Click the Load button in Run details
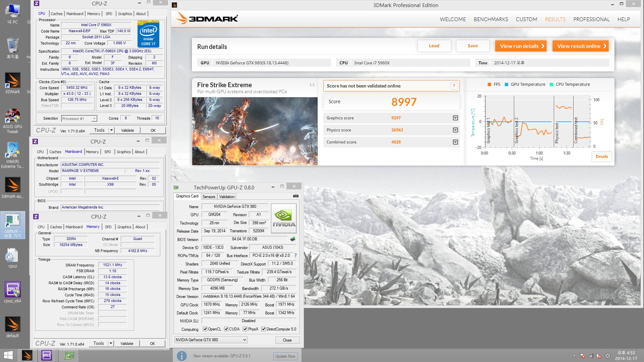The width and height of the screenshot is (644, 362). coord(434,46)
